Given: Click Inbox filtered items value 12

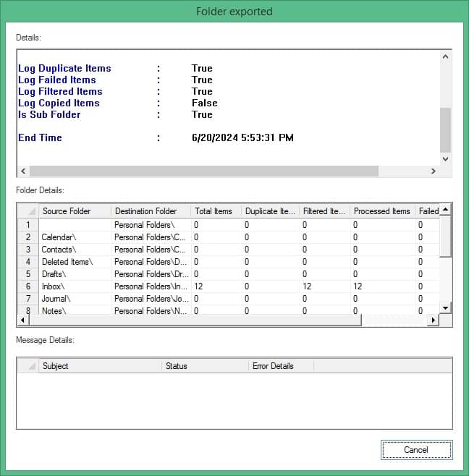Looking at the screenshot, I should pyautogui.click(x=324, y=286).
